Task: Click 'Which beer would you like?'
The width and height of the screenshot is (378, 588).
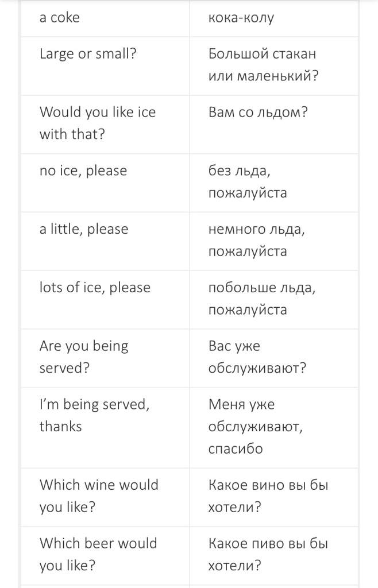Action: click(98, 555)
